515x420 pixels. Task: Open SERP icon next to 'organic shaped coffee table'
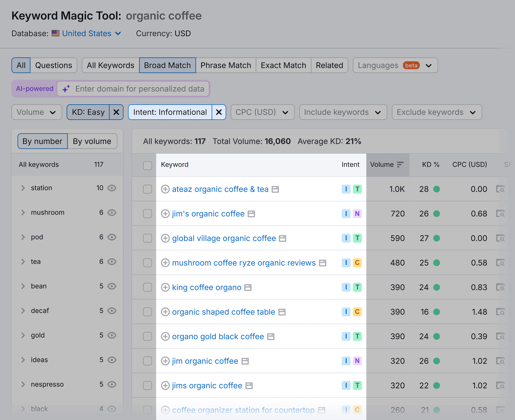click(x=282, y=312)
